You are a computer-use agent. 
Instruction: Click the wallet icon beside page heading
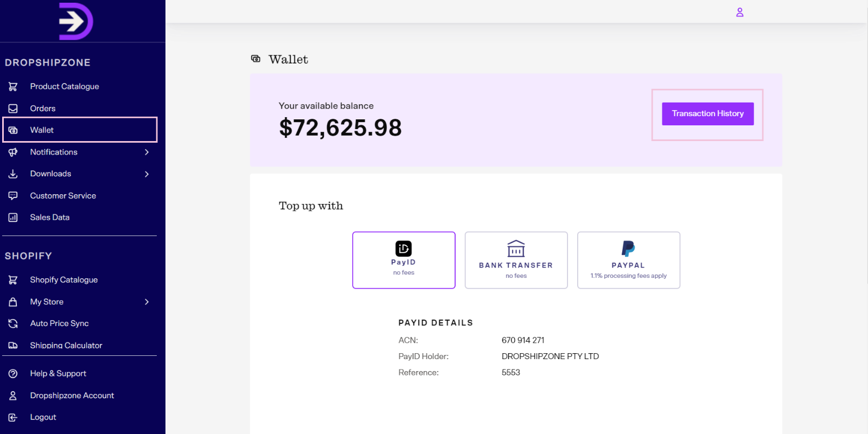click(x=256, y=59)
